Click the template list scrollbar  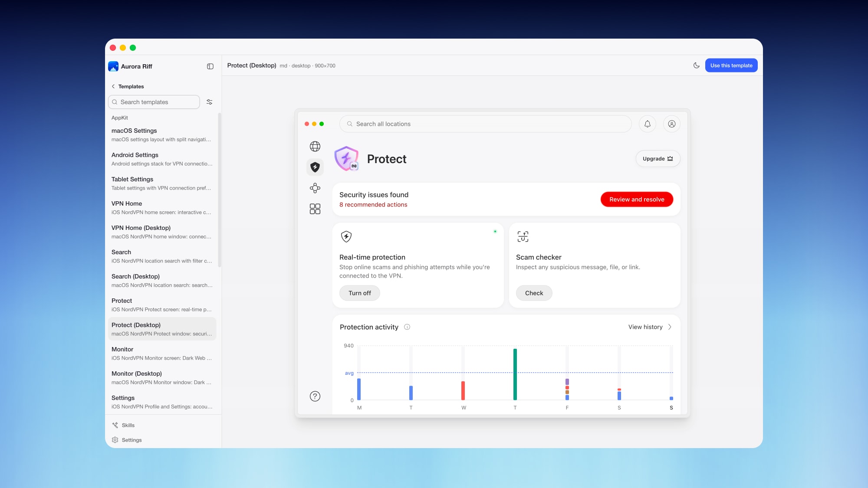coord(219,190)
